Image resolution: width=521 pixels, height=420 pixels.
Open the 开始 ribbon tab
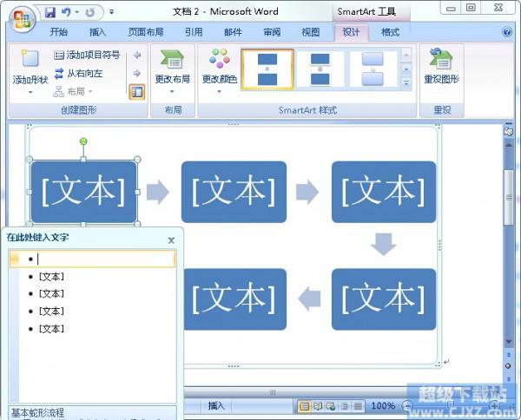pos(59,32)
